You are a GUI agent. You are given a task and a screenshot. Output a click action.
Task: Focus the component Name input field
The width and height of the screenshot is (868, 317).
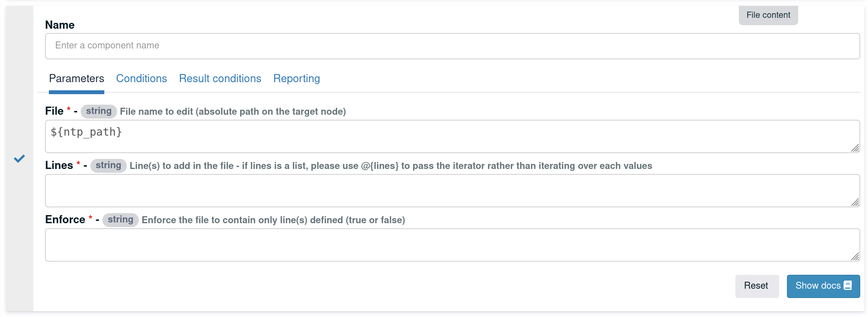[x=452, y=46]
